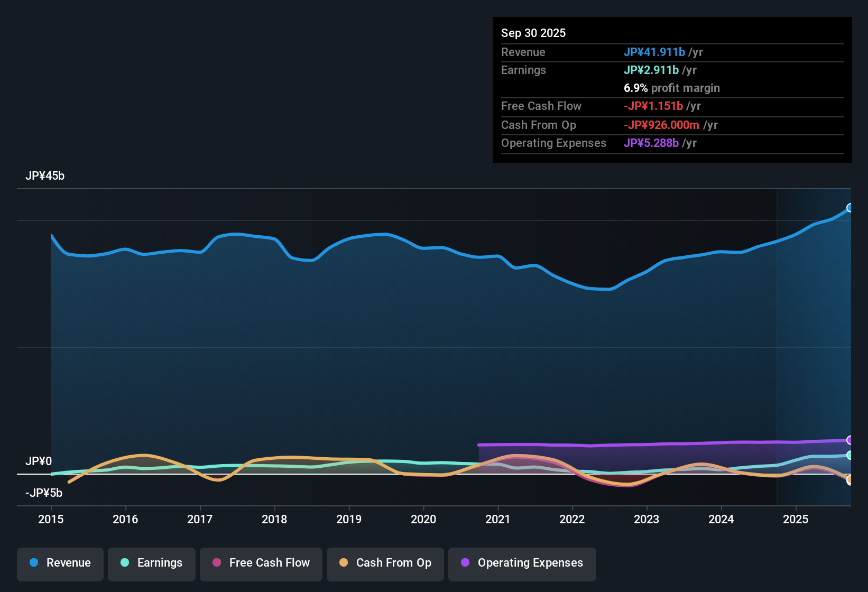Image resolution: width=868 pixels, height=592 pixels.
Task: Expand the Cash From Op legend item
Action: coord(385,563)
